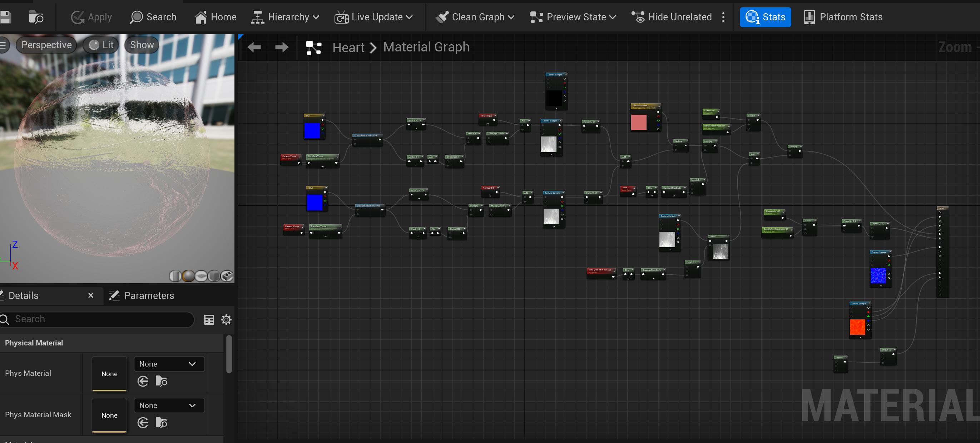Toggle Hide Unrelated nodes
980x443 pixels.
coord(672,17)
